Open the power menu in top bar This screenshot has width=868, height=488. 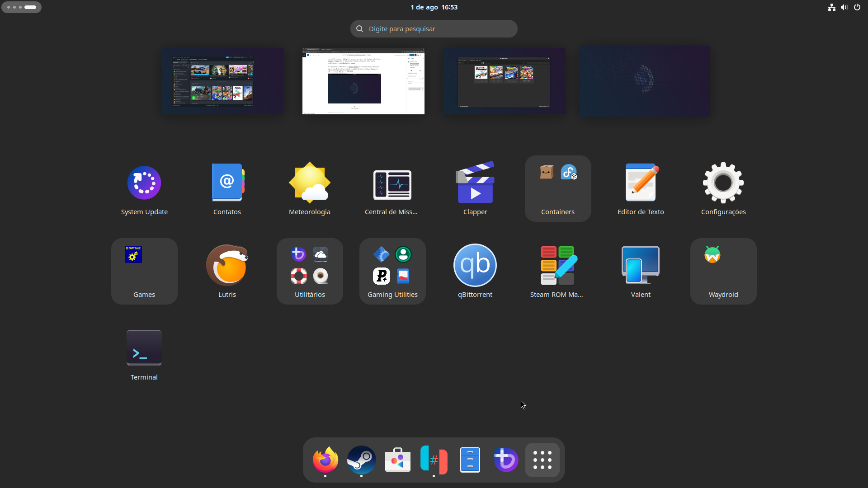click(x=857, y=7)
